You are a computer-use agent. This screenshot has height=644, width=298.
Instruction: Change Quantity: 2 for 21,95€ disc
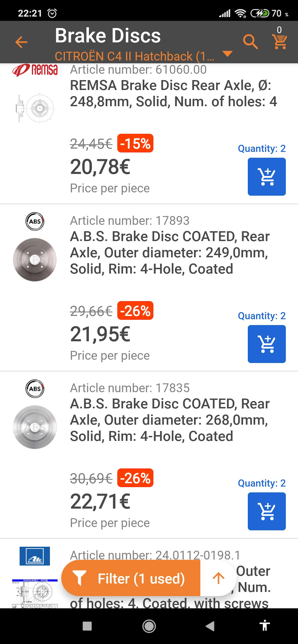coord(262,316)
